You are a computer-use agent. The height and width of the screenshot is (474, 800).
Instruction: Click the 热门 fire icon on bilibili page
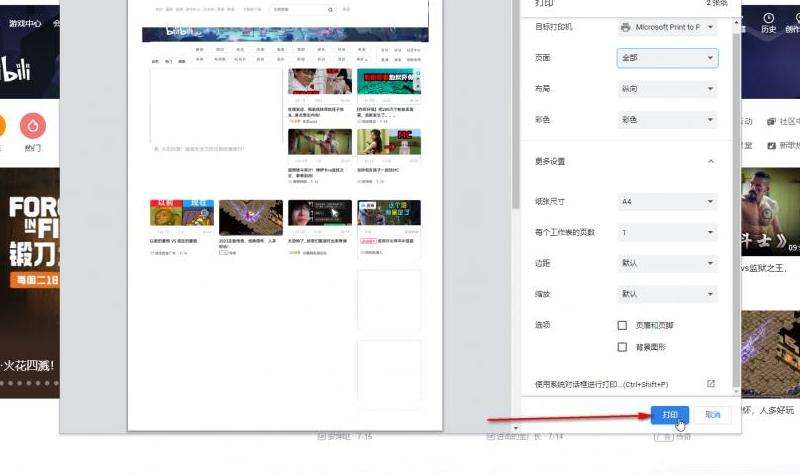[33, 126]
